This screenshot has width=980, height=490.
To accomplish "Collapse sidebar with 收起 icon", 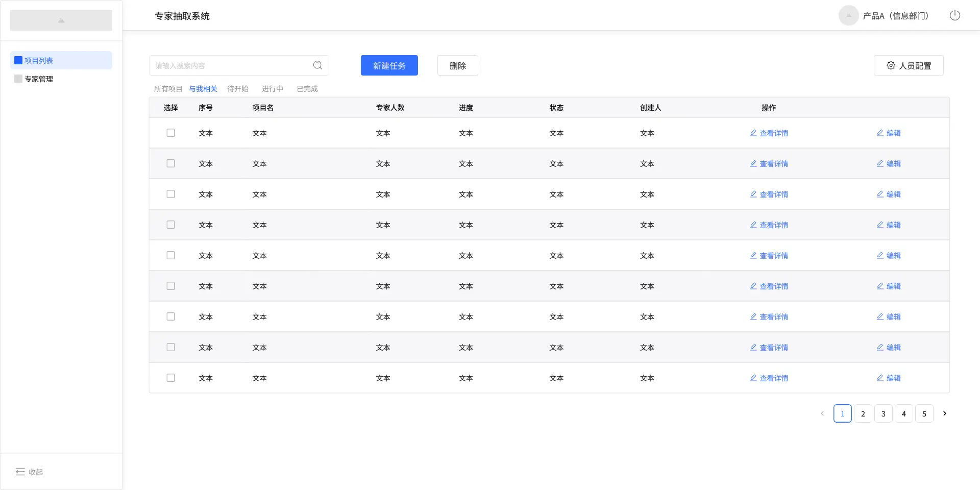I will [x=20, y=472].
